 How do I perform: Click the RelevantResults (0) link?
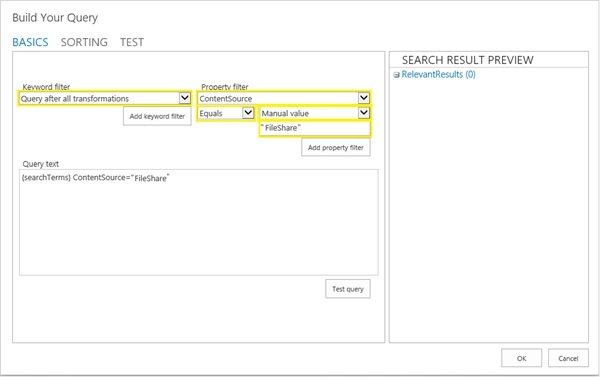(x=438, y=75)
